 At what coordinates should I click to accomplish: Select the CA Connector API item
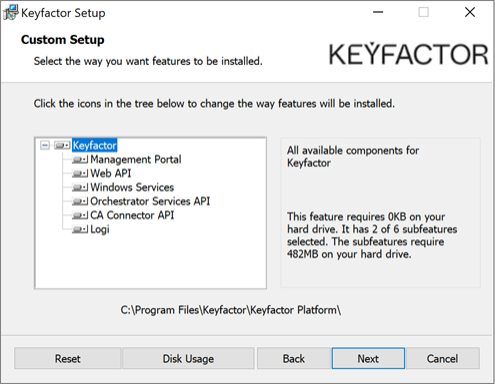(x=132, y=216)
